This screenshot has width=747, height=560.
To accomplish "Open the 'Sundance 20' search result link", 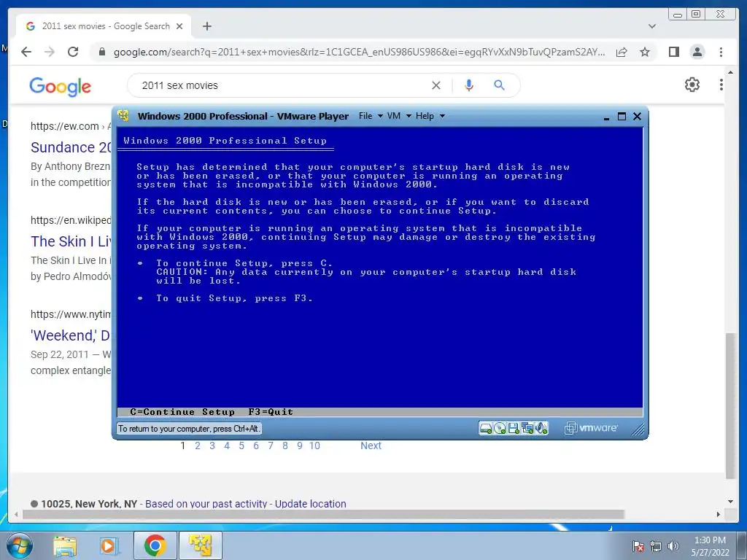I will (71, 147).
